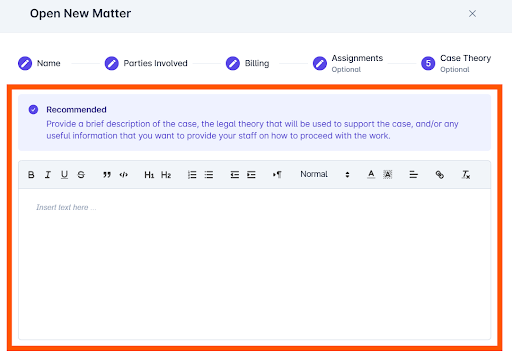Image resolution: width=512 pixels, height=360 pixels.
Task: Click into the Insert text here editor
Action: tap(254, 264)
